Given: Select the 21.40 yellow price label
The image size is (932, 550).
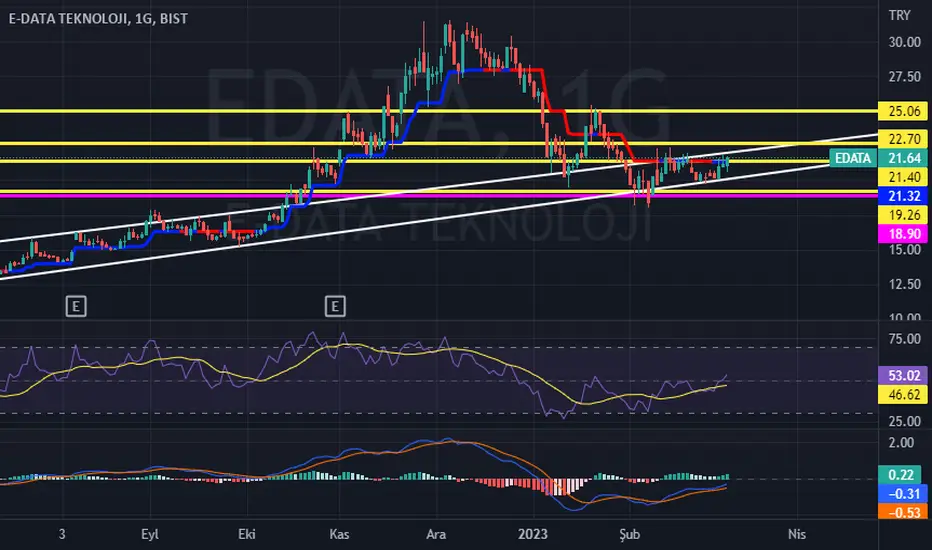Looking at the screenshot, I should point(903,177).
